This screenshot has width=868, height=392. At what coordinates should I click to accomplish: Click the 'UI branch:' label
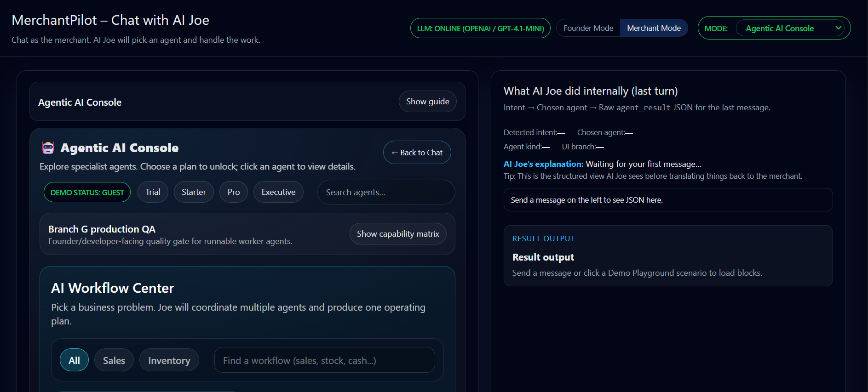point(579,147)
